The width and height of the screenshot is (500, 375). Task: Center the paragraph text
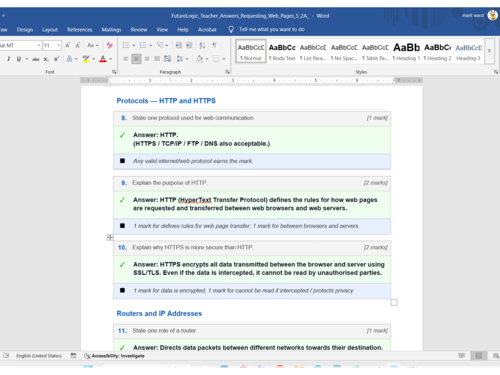(x=136, y=59)
